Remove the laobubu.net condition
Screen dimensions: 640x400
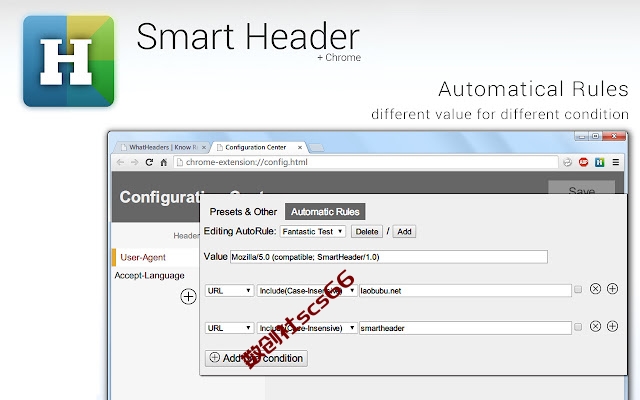click(595, 289)
